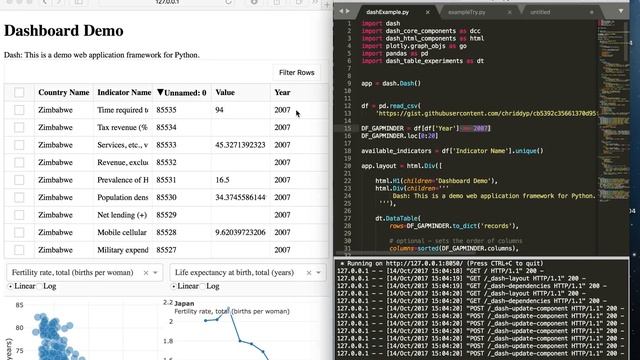Screen dimensions: 640x360
Task: Select Linear scale under Life expectancy dropdown
Action: [x=173, y=287]
